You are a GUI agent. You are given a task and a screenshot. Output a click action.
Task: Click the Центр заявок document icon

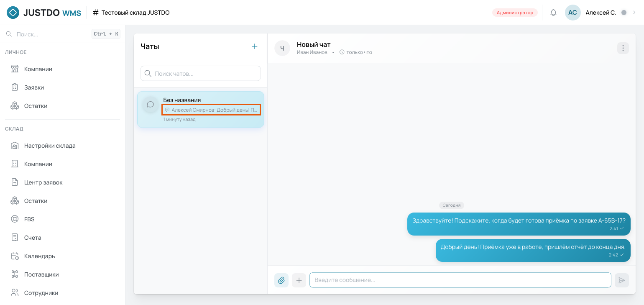click(15, 182)
